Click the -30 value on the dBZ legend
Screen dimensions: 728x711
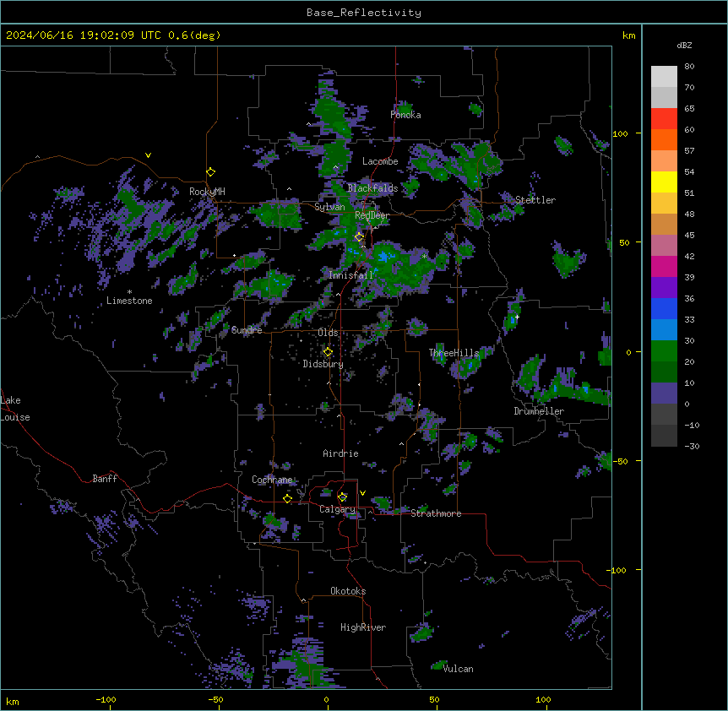(x=692, y=446)
